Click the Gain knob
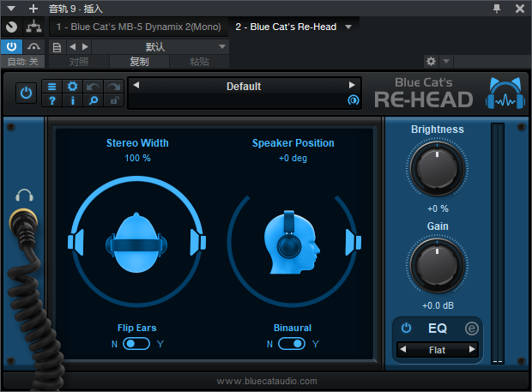The height and width of the screenshot is (392, 532). click(x=437, y=266)
